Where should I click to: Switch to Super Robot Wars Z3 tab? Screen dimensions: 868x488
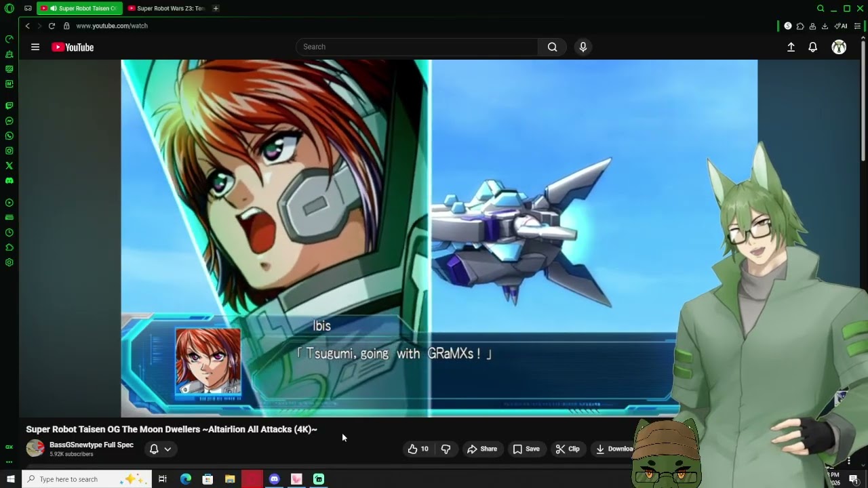(x=167, y=8)
